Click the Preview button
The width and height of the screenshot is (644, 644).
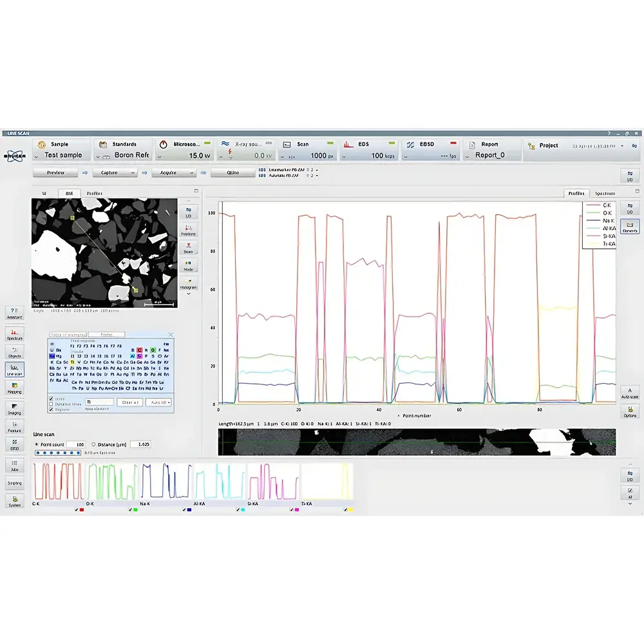pyautogui.click(x=57, y=173)
